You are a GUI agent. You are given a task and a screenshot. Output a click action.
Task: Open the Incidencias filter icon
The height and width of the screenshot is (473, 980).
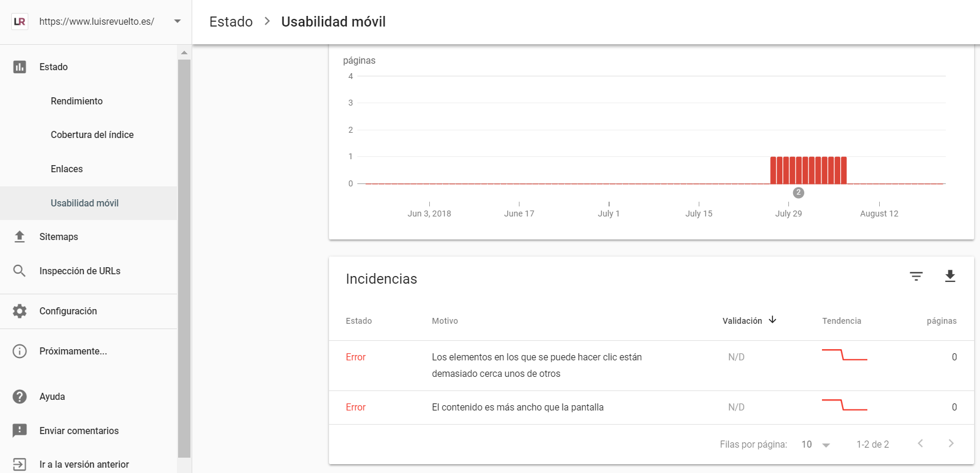point(916,276)
